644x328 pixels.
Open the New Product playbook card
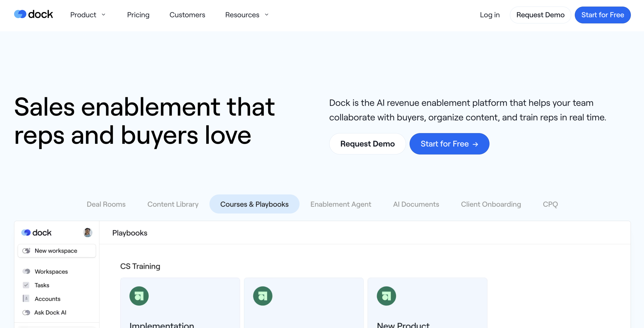click(x=427, y=303)
